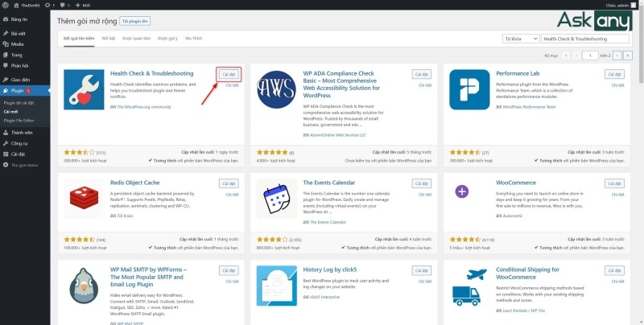Select the Plugin menu in sidebar
The image size is (644, 325).
pos(25,91)
